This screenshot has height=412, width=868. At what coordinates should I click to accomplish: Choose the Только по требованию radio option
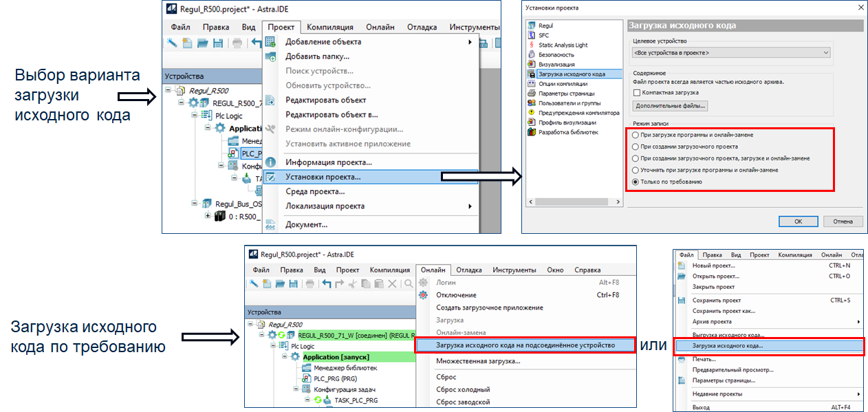click(636, 182)
